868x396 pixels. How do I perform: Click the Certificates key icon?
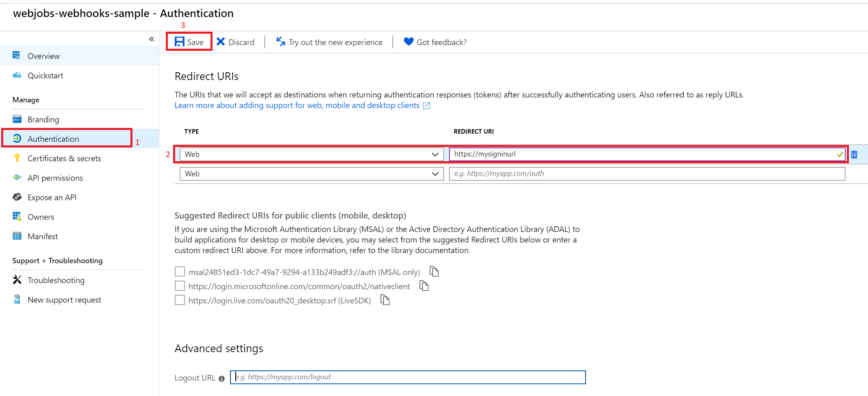click(x=17, y=158)
